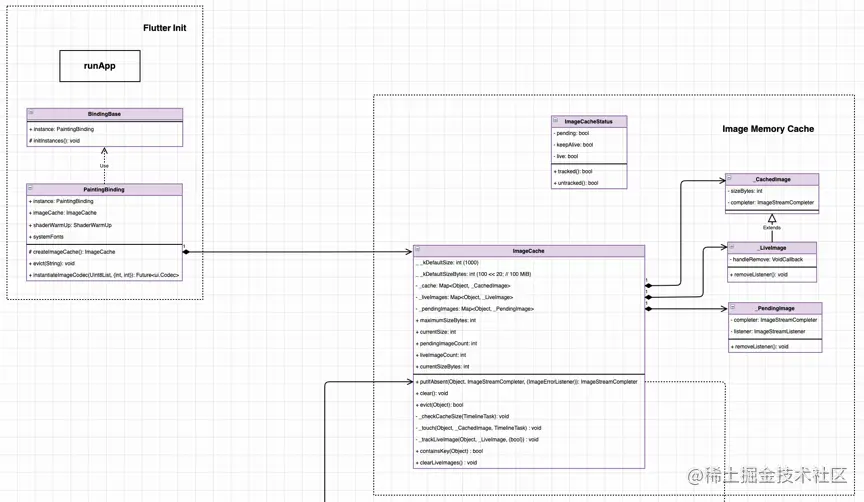Select the PaintingBinding class header
Image resolution: width=864 pixels, height=502 pixels.
[105, 190]
